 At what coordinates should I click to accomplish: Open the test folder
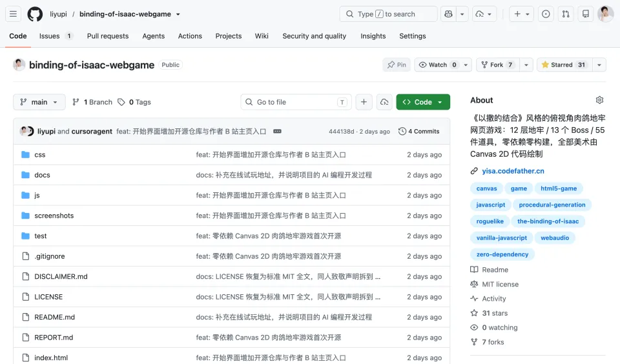40,236
